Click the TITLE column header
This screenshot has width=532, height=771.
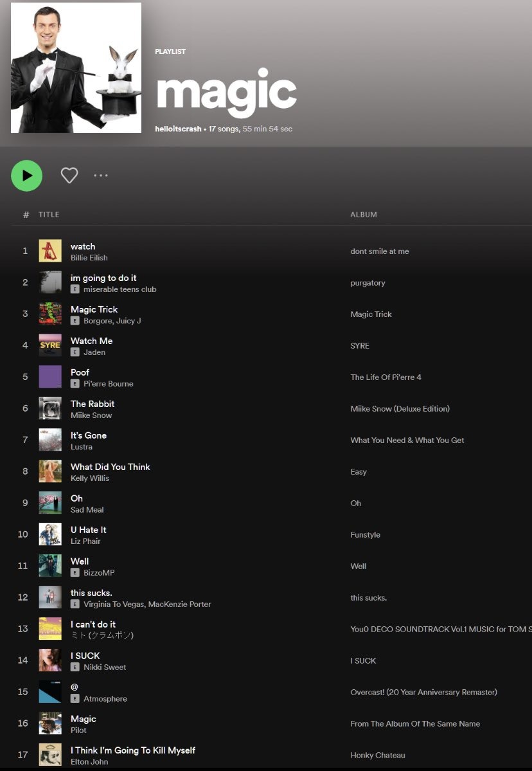tap(49, 215)
